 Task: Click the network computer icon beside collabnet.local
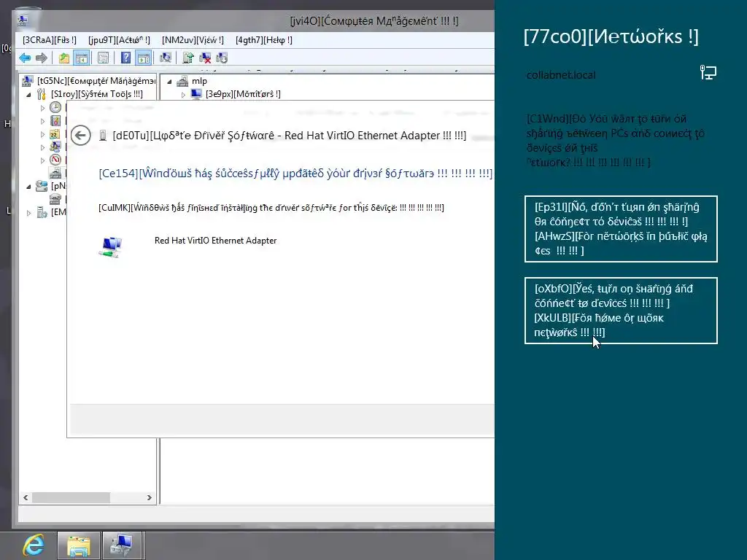(x=708, y=73)
